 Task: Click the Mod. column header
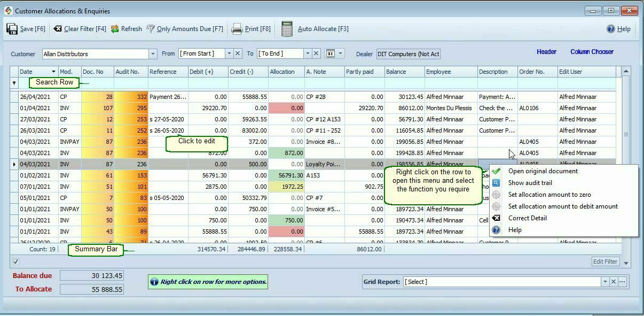[x=69, y=72]
